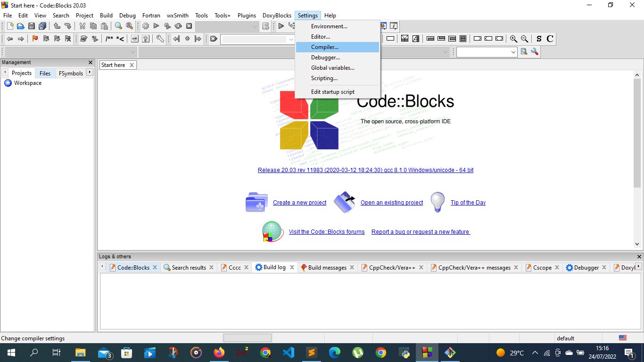The width and height of the screenshot is (644, 362).
Task: Switch to the Files tab
Action: pyautogui.click(x=45, y=73)
